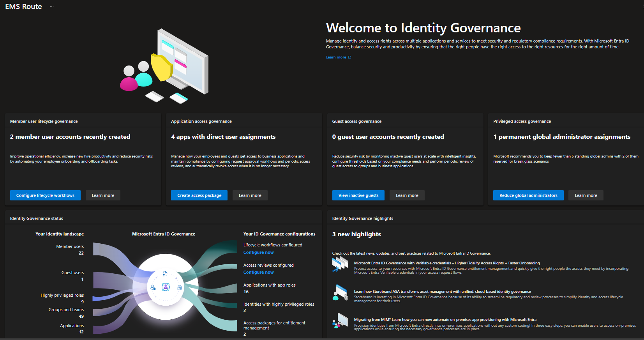Click the purple identity icon in diagram center
This screenshot has width=644, height=340.
pyautogui.click(x=166, y=287)
